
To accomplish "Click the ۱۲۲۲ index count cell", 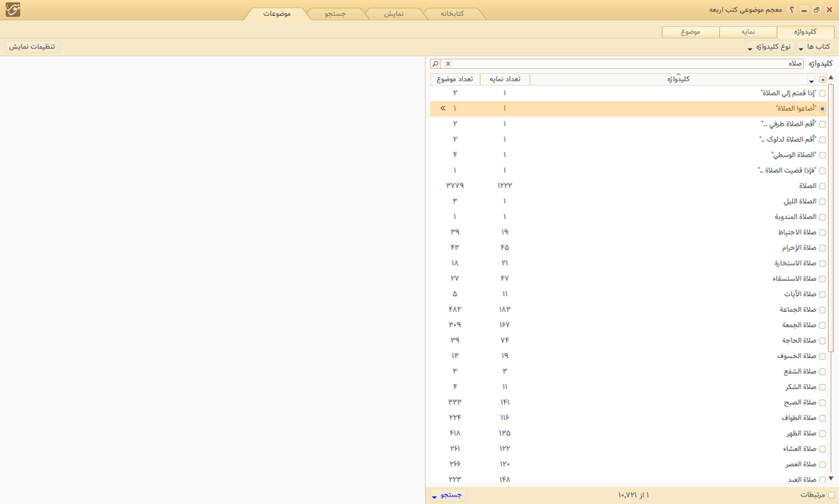I will [x=504, y=185].
